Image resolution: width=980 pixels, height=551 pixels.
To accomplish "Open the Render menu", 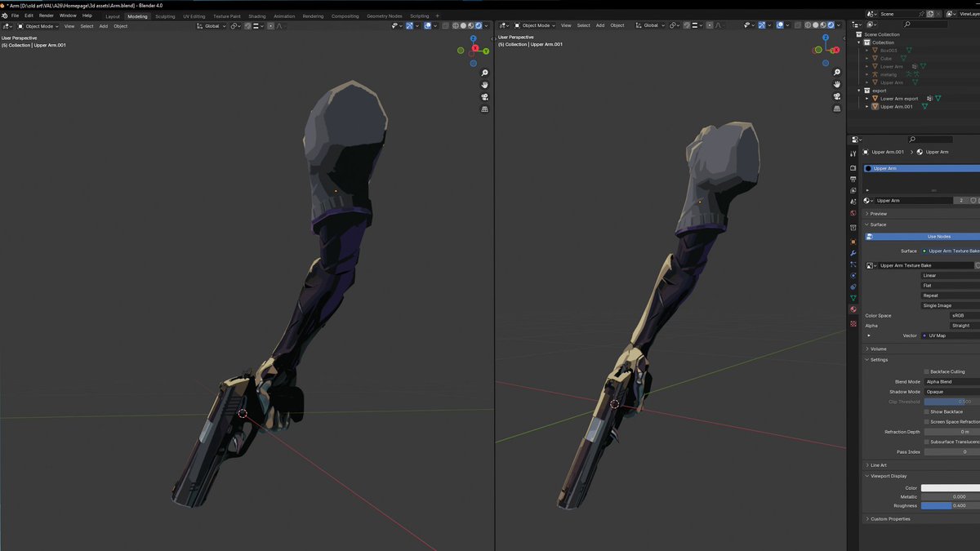I will [x=46, y=16].
